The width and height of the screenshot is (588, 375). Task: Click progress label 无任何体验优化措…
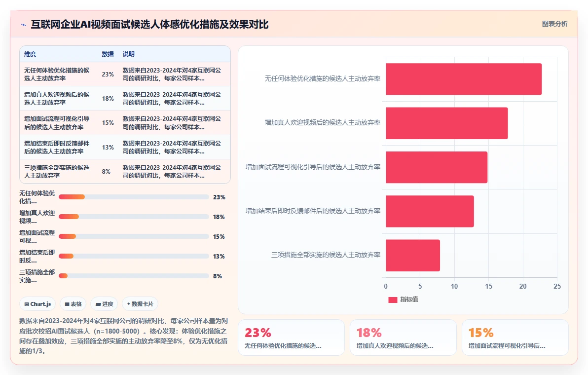[37, 197]
